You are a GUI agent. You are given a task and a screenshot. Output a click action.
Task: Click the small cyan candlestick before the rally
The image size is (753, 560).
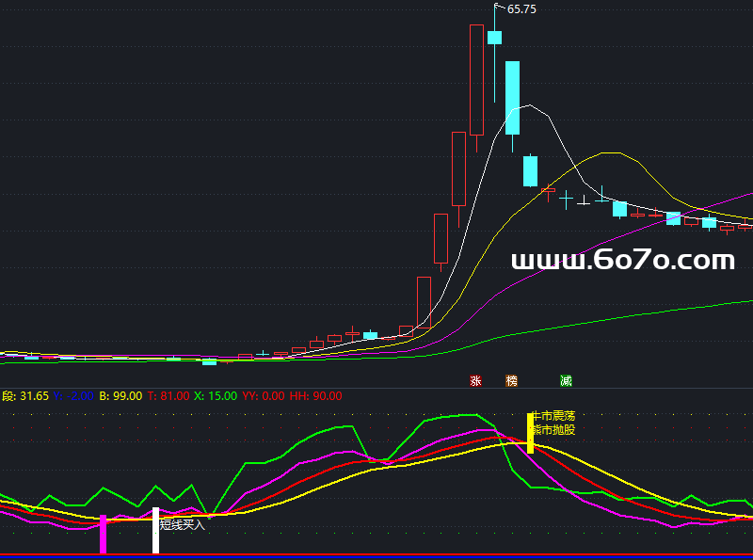(371, 335)
